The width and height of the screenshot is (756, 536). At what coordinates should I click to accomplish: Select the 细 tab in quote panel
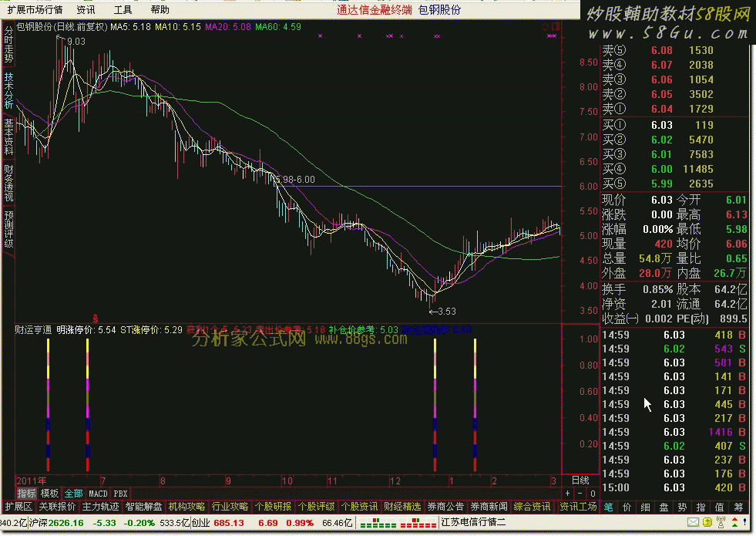coord(645,507)
